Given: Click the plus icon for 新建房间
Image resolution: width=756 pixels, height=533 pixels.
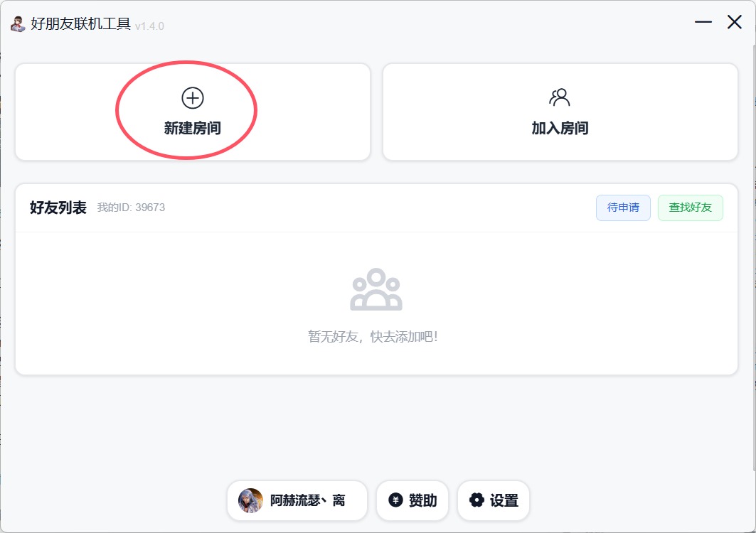Looking at the screenshot, I should click(x=192, y=98).
